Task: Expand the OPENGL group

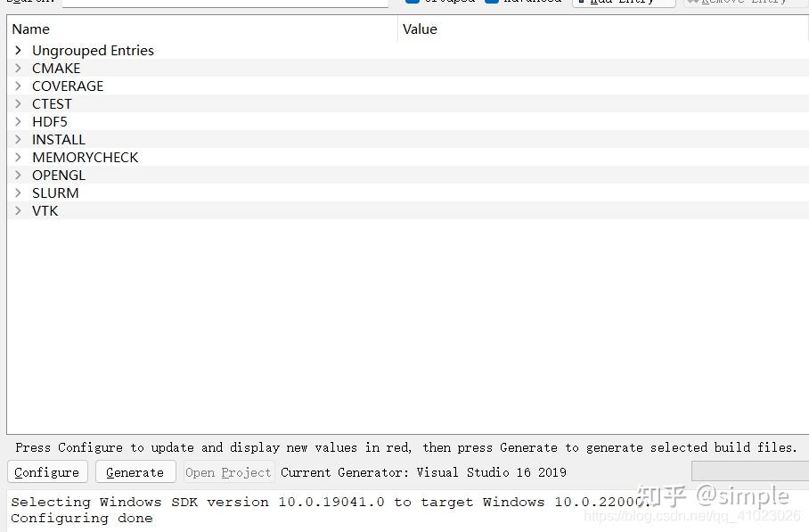Action: point(18,175)
